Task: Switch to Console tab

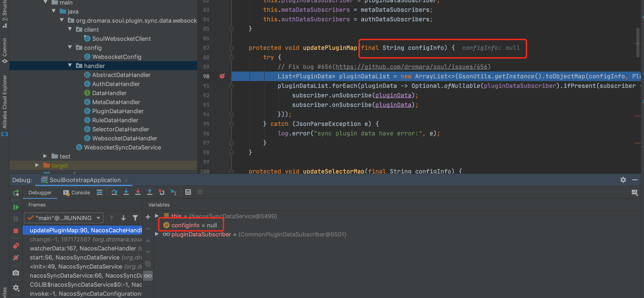Action: (x=77, y=192)
